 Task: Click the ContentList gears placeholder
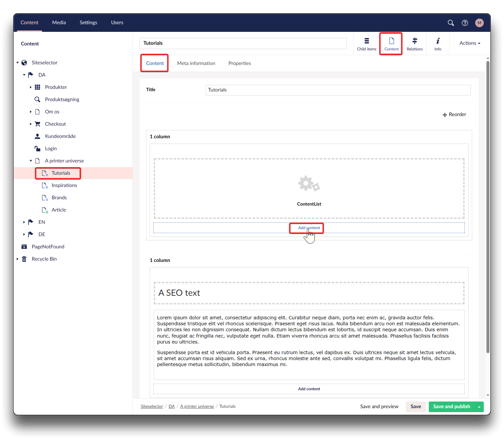point(309,184)
